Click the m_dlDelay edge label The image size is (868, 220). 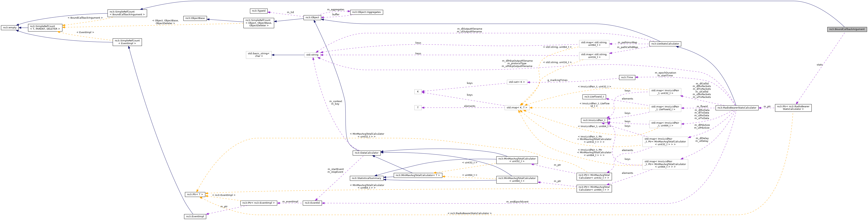coord(702,138)
